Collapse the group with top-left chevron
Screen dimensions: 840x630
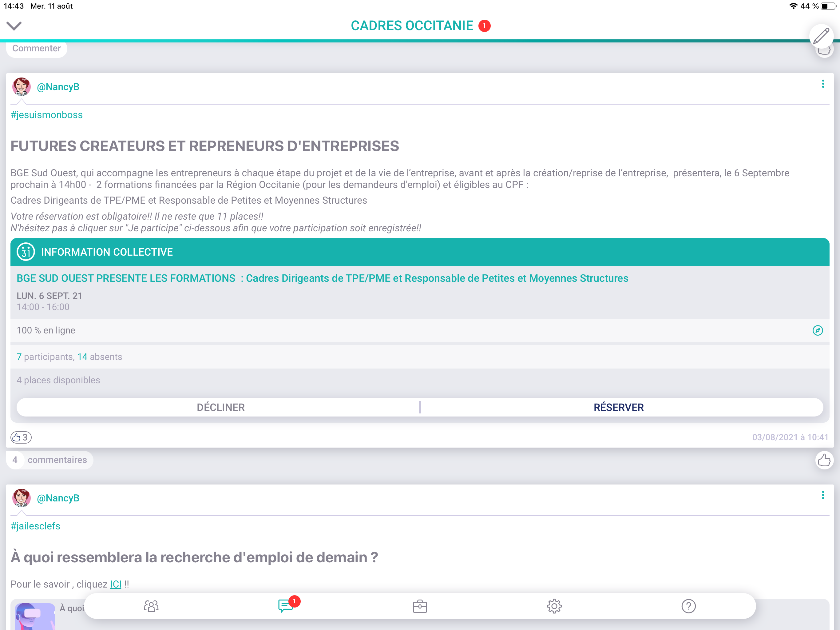tap(14, 26)
